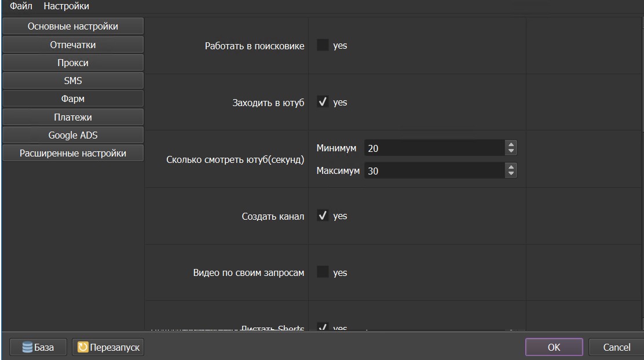Viewport: 644px width, 360px height.
Task: Click the restart icon on Перезапуск button
Action: [x=83, y=347]
